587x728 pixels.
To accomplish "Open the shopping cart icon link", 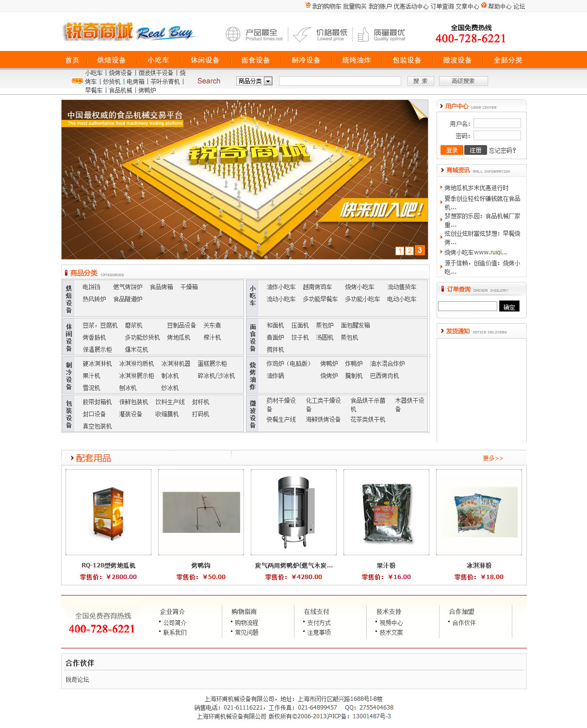I will [x=308, y=5].
